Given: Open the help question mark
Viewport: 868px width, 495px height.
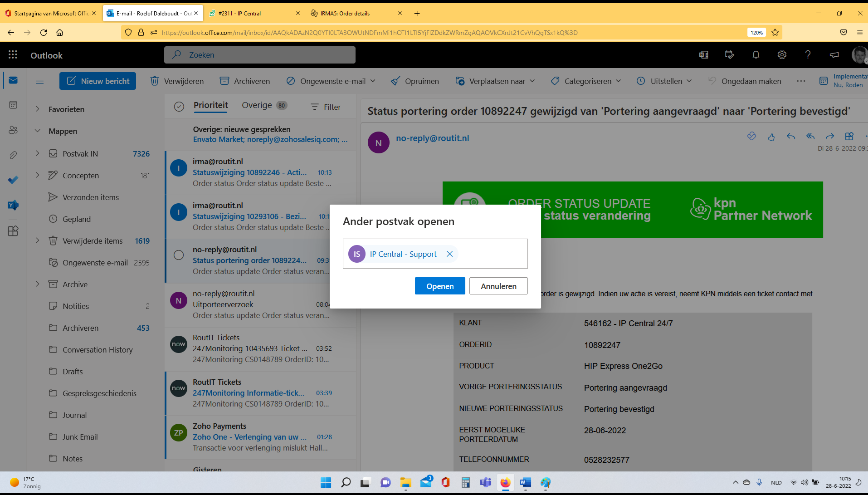Looking at the screenshot, I should pos(808,55).
